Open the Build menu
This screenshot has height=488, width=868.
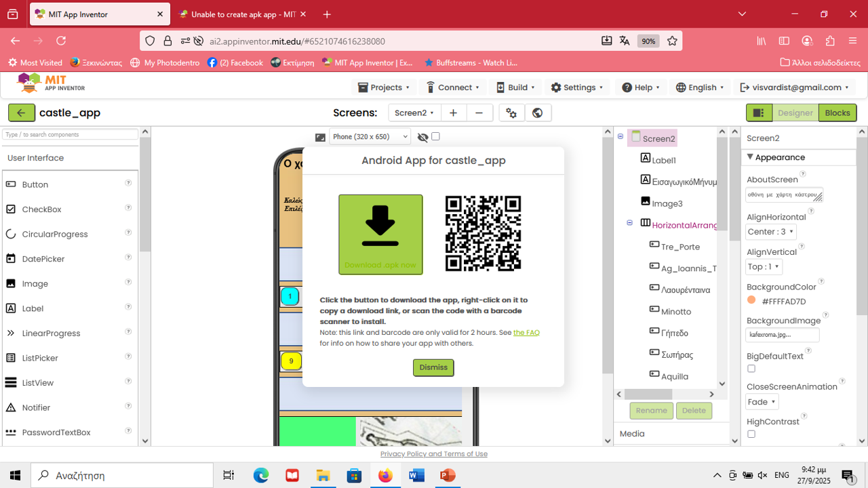pos(515,87)
